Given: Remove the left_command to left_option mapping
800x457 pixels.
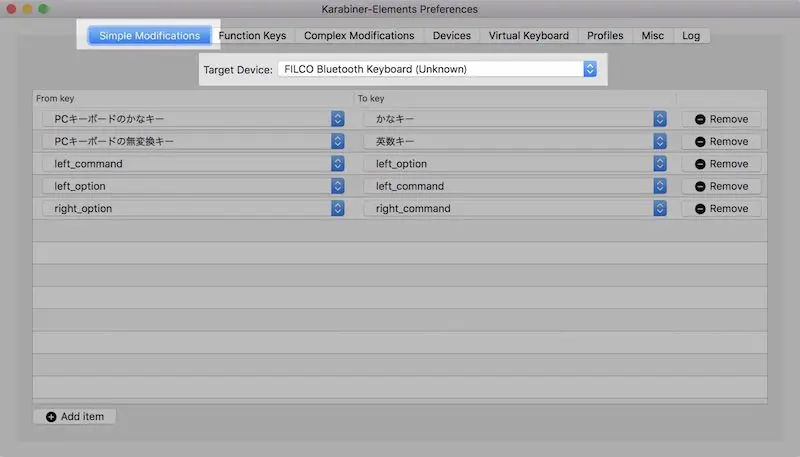Looking at the screenshot, I should click(721, 164).
